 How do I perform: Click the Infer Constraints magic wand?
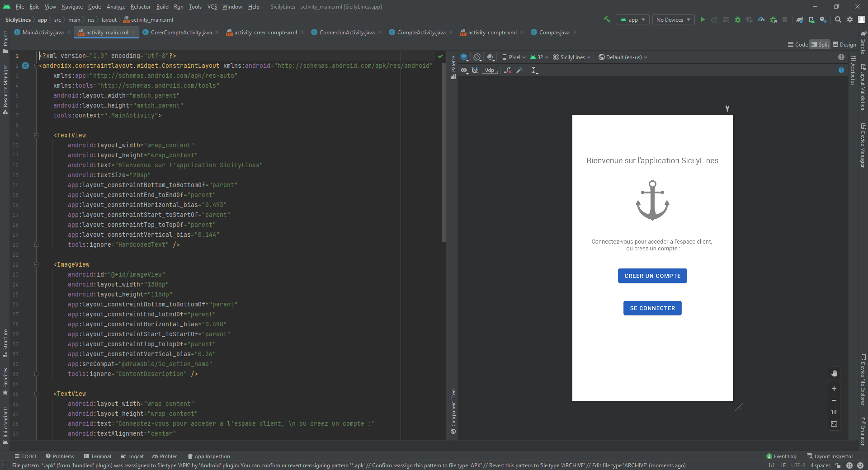(519, 70)
